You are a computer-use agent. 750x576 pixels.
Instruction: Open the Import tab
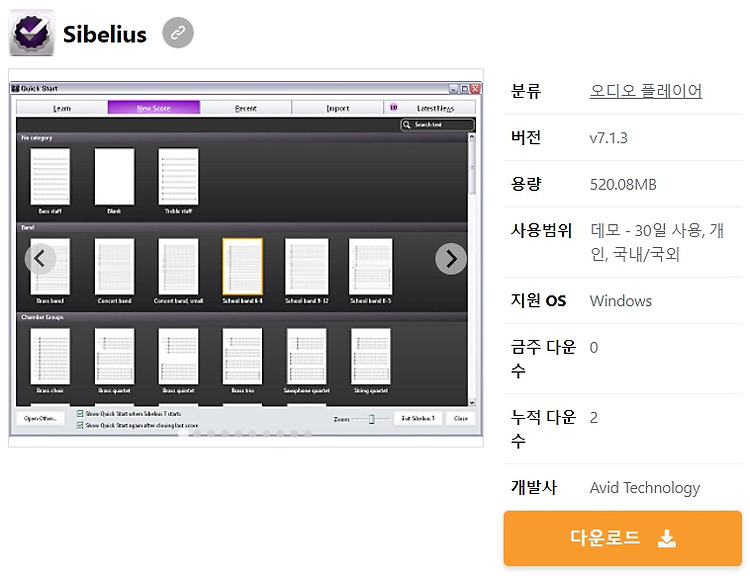(x=337, y=108)
